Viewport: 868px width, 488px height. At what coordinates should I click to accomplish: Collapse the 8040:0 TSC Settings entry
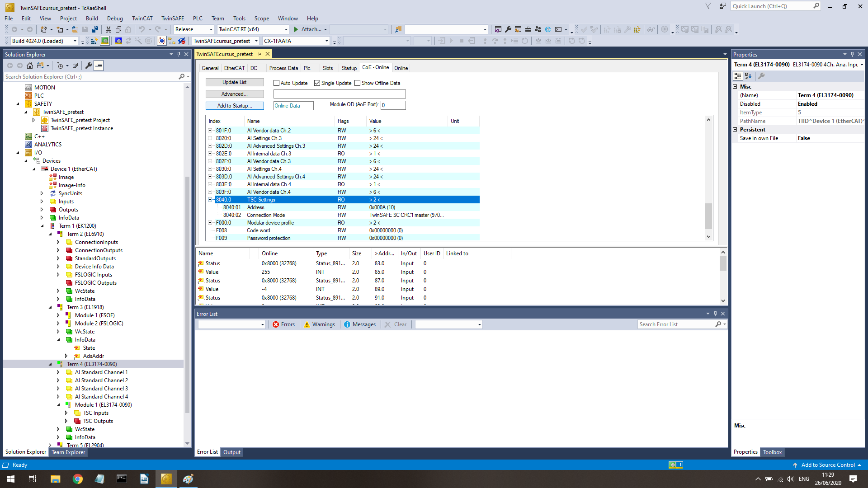point(210,200)
